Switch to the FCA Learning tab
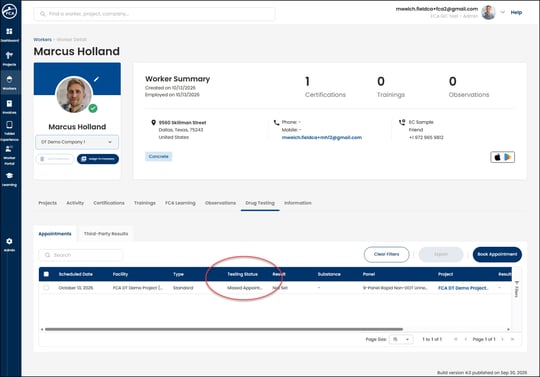Viewport: 540px width, 377px height. pos(180,203)
